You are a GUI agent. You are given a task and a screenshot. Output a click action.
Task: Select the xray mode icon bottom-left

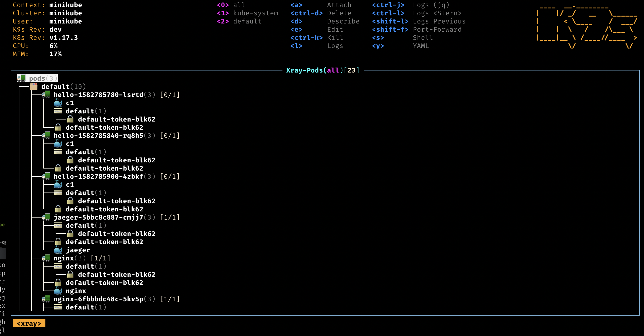(30, 323)
